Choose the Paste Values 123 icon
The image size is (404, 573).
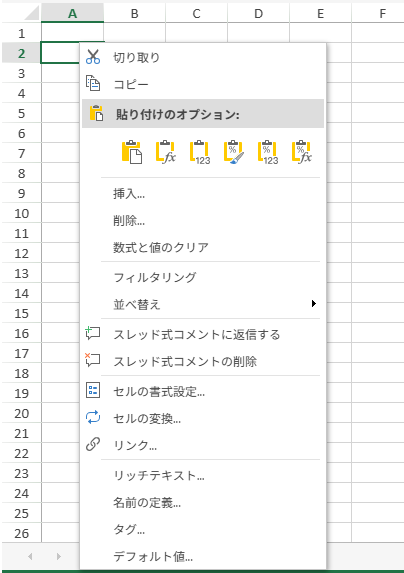200,152
